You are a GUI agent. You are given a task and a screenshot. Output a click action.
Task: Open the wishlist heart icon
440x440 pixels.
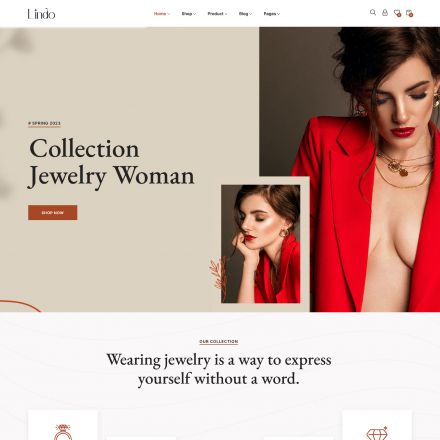(x=397, y=13)
